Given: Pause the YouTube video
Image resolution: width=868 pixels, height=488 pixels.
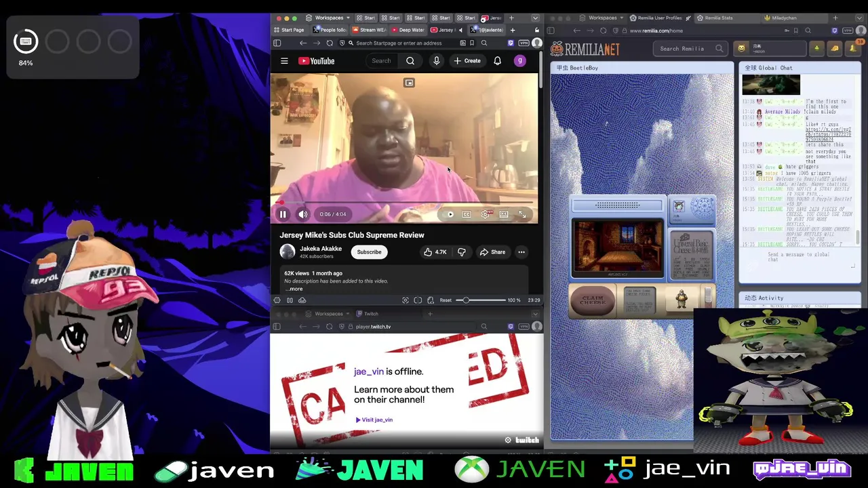Looking at the screenshot, I should click(x=283, y=214).
